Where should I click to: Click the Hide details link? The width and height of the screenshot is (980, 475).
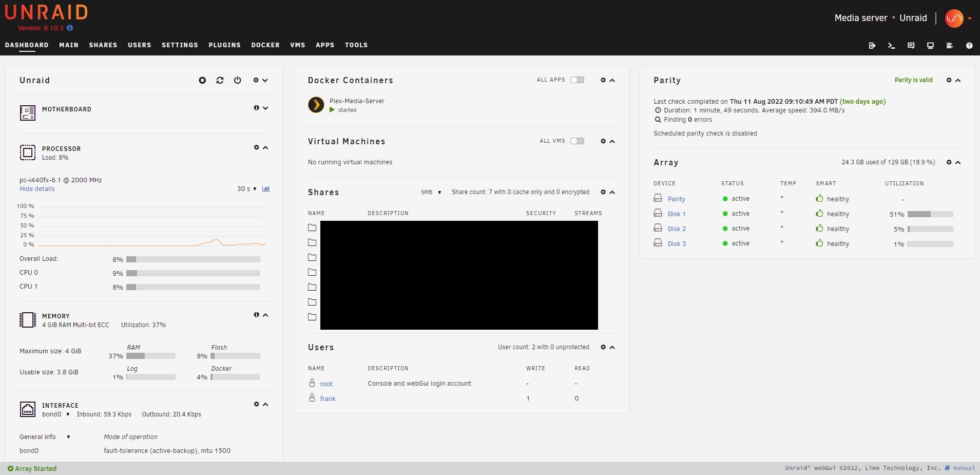(37, 189)
